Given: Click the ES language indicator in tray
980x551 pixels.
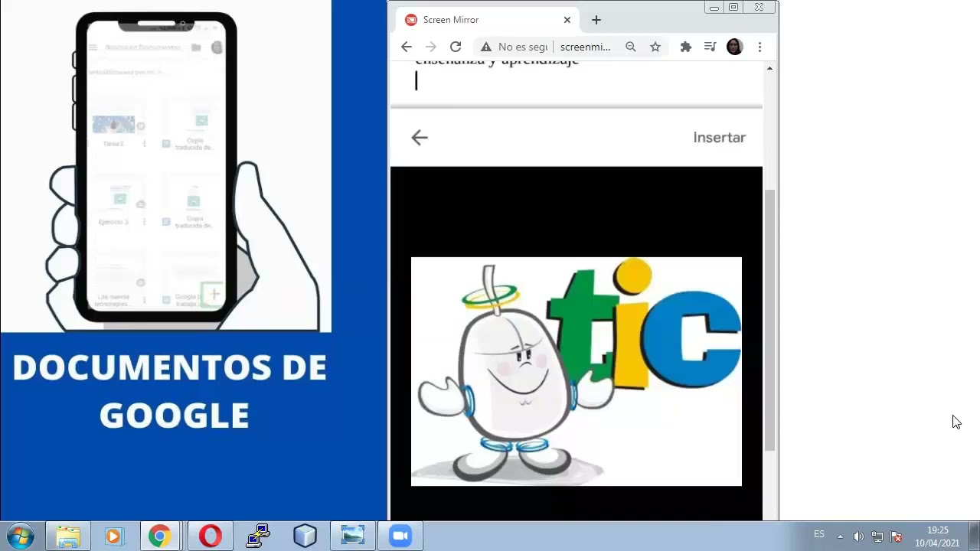Looking at the screenshot, I should click(x=819, y=534).
